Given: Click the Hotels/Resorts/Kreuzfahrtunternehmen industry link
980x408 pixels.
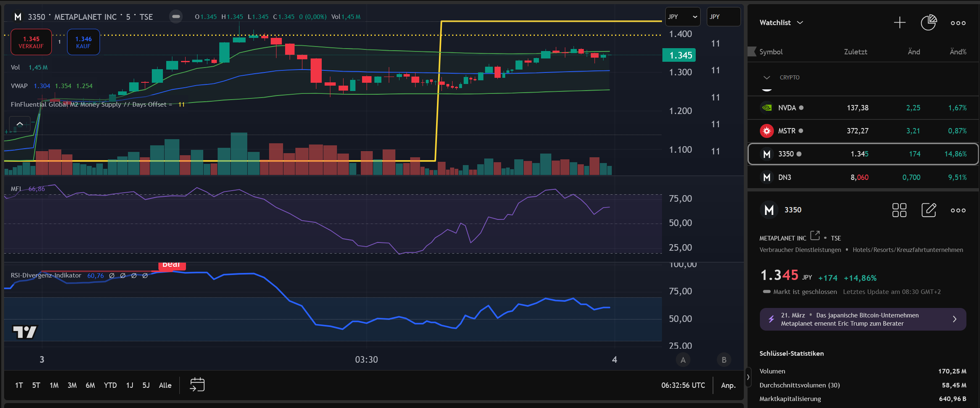Looking at the screenshot, I should click(908, 250).
